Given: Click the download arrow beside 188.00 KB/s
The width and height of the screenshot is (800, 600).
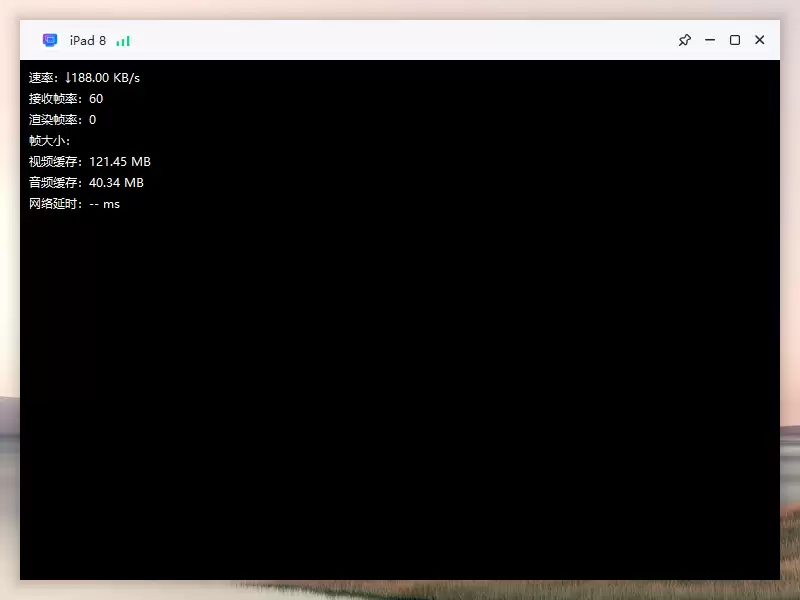Looking at the screenshot, I should (69, 78).
